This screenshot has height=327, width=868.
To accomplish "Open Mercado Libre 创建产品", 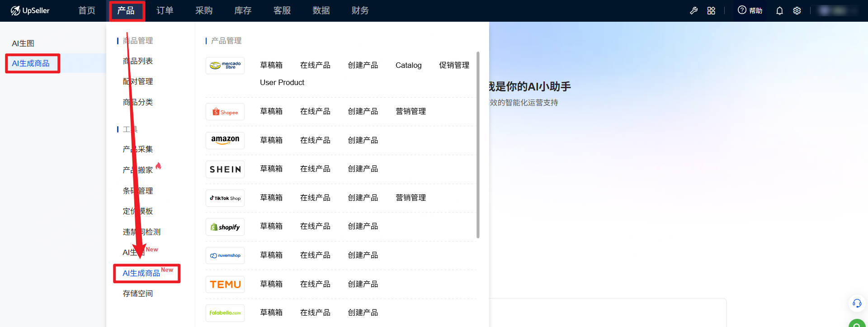I will [363, 65].
